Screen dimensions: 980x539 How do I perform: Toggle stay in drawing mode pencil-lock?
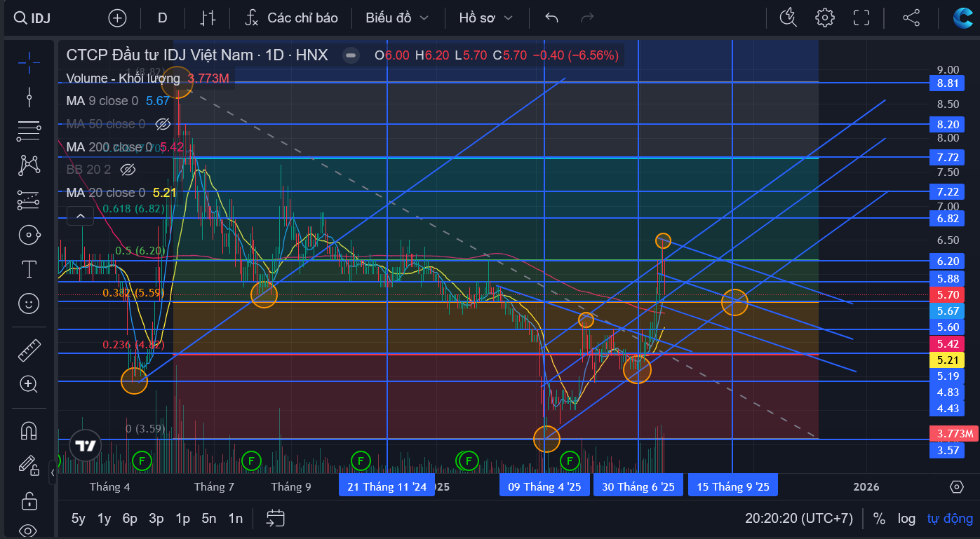[29, 465]
